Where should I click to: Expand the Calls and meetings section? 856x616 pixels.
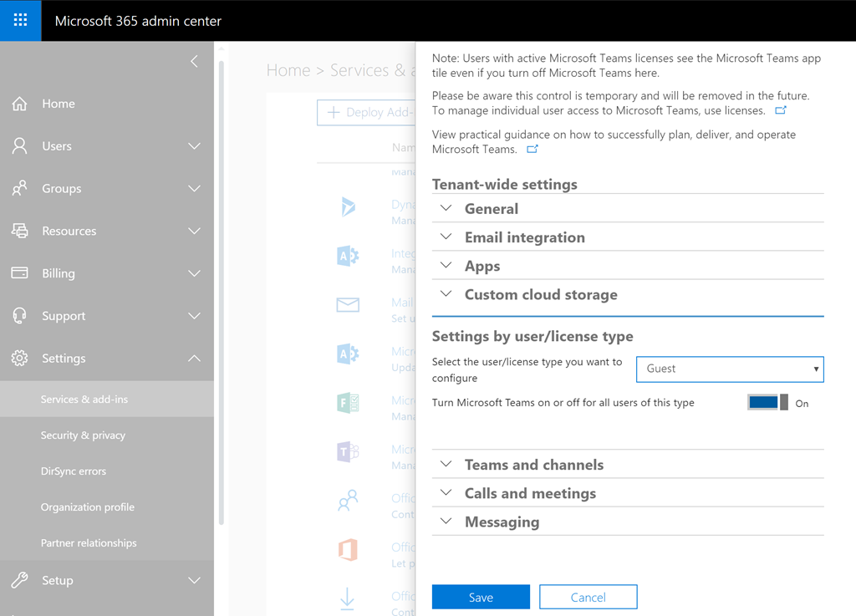[530, 493]
